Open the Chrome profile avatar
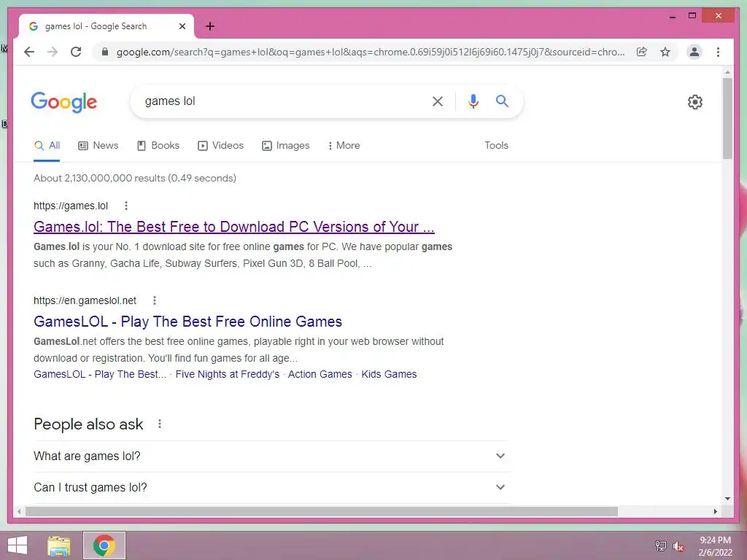747x560 pixels. click(694, 52)
